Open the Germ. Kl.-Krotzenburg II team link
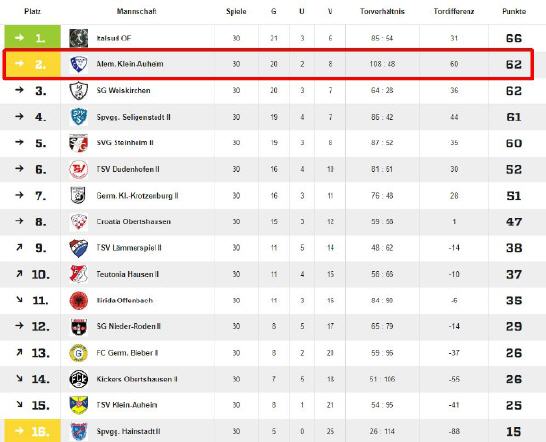 coord(137,196)
